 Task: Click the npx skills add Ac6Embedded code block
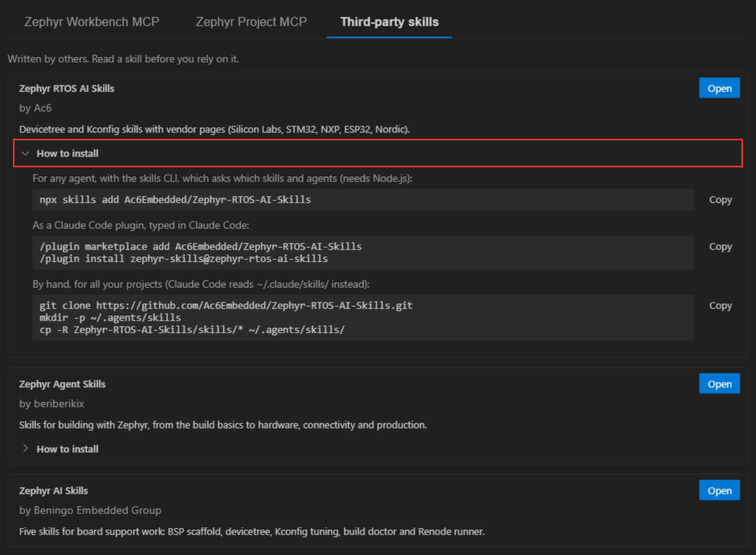tap(363, 200)
